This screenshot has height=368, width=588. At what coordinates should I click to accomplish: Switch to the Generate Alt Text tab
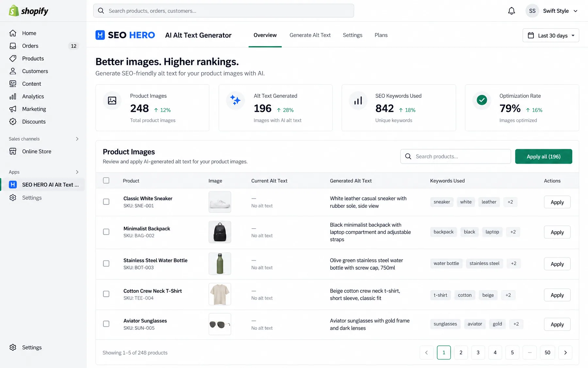click(310, 35)
